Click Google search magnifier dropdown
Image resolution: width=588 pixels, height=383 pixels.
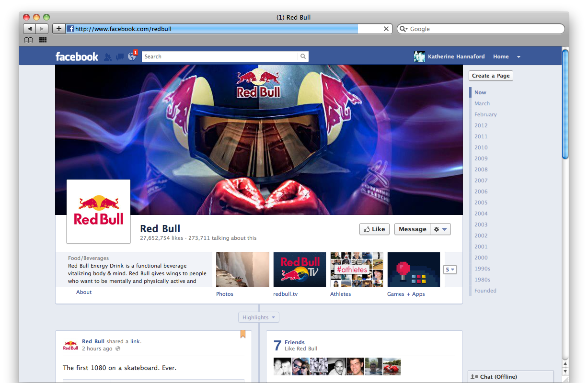pyautogui.click(x=404, y=29)
